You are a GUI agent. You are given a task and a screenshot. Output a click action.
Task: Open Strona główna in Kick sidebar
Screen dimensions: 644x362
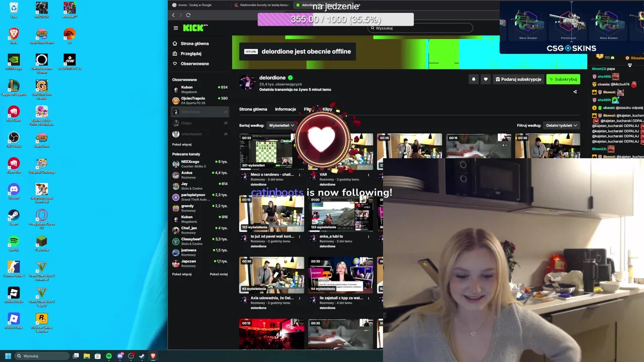[195, 44]
